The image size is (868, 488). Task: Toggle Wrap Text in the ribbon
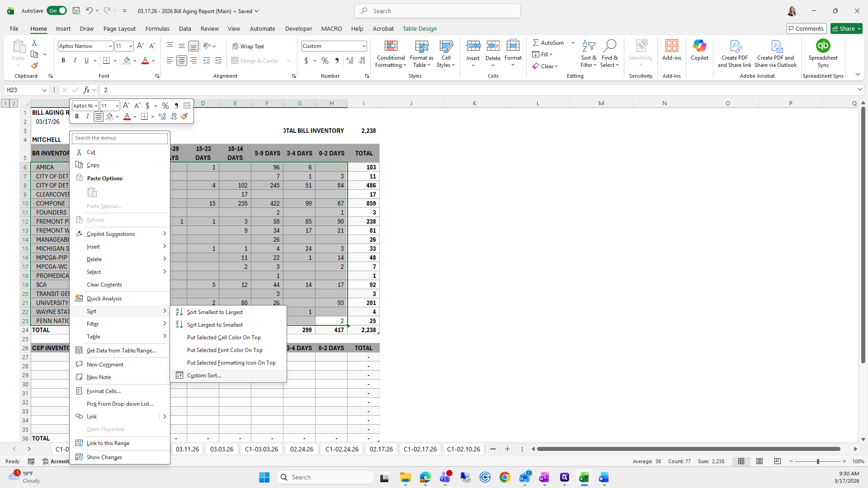click(248, 46)
